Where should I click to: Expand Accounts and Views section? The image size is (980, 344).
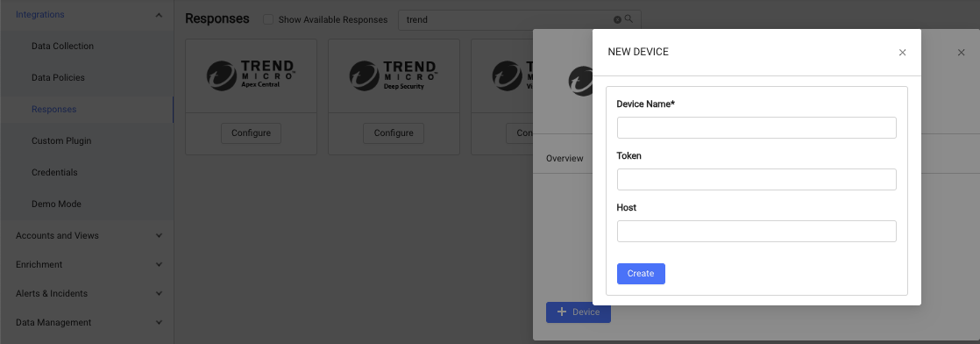click(159, 236)
